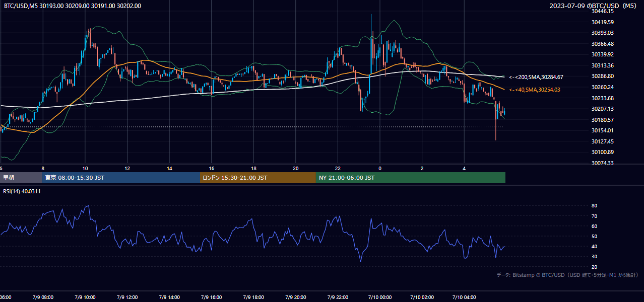
Task: Click the 早朝 session bar
Action: pyautogui.click(x=21, y=178)
